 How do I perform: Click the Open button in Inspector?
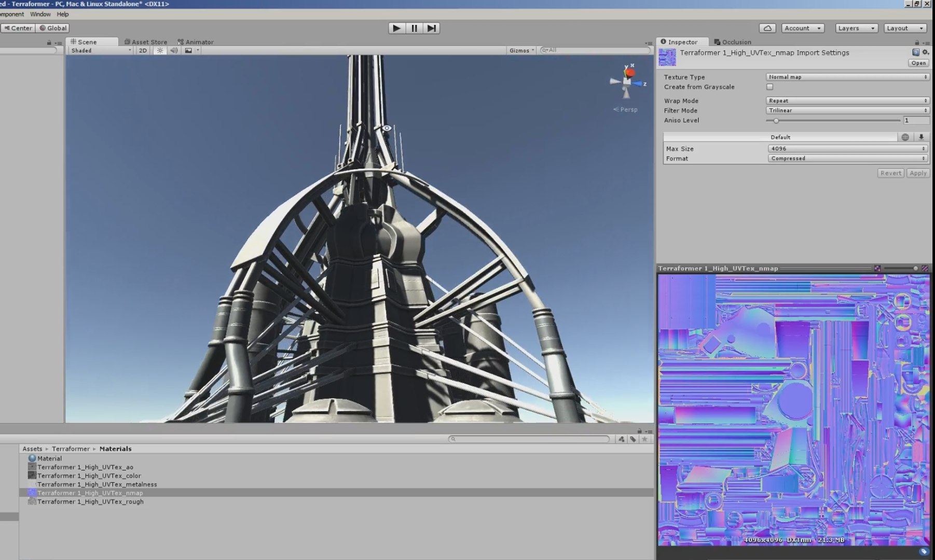(x=918, y=63)
